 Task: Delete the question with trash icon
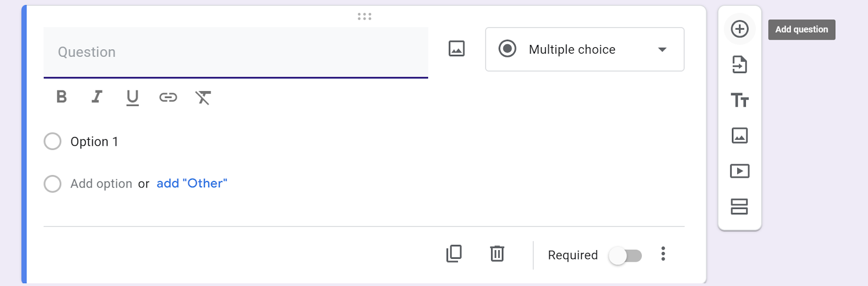497,253
